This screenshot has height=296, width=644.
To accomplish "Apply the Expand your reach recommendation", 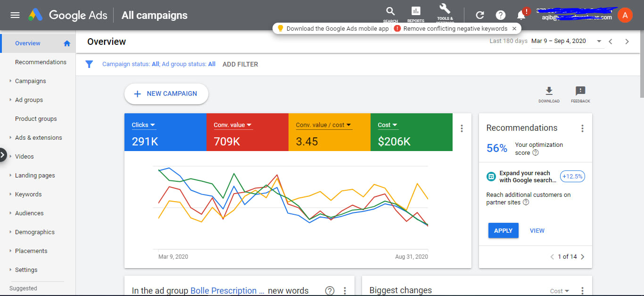I will 503,230.
